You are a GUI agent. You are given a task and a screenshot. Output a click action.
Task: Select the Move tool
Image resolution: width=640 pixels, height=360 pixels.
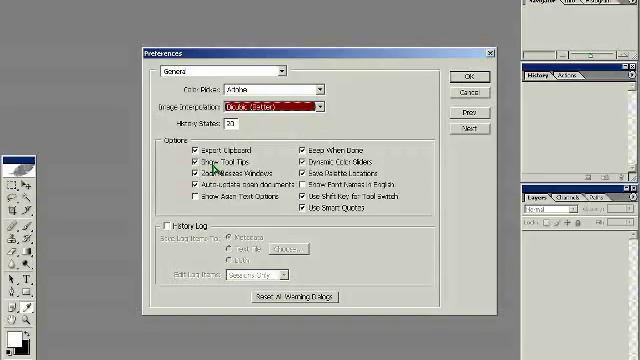click(26, 186)
